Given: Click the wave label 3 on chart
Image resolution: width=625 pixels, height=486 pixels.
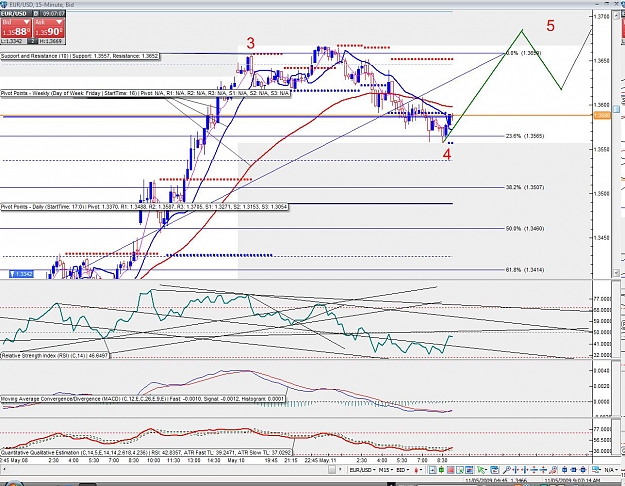Looking at the screenshot, I should tap(250, 43).
